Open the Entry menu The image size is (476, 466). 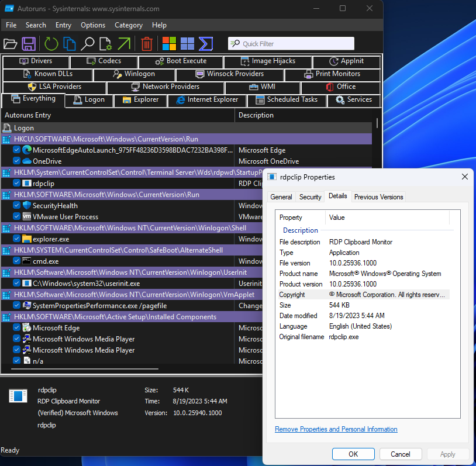63,25
